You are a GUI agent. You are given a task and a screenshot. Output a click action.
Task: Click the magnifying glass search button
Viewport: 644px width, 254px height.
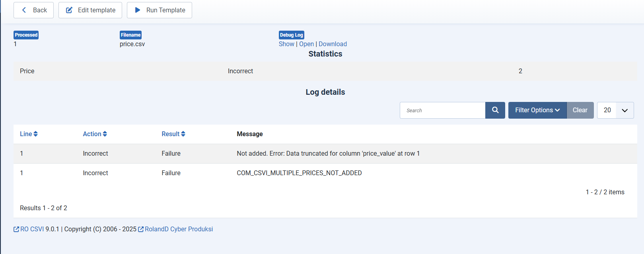pos(495,110)
